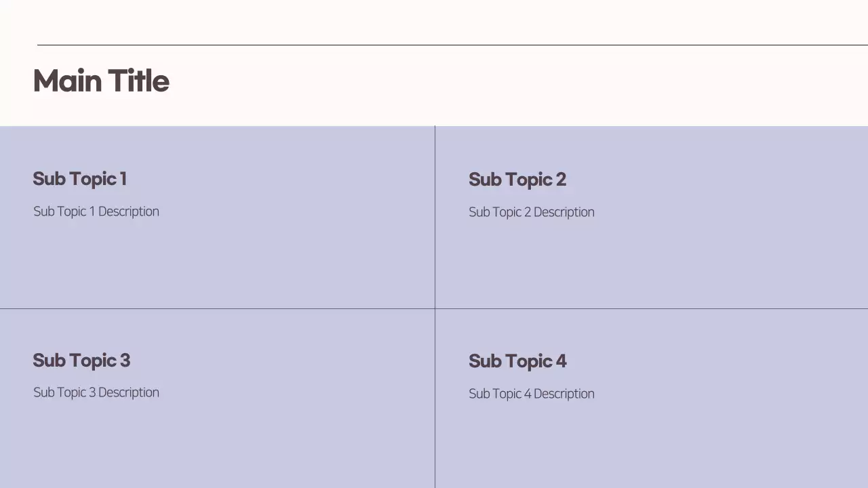Image resolution: width=868 pixels, height=488 pixels.
Task: Click the Sub Topic 2 Description text
Action: pos(532,212)
